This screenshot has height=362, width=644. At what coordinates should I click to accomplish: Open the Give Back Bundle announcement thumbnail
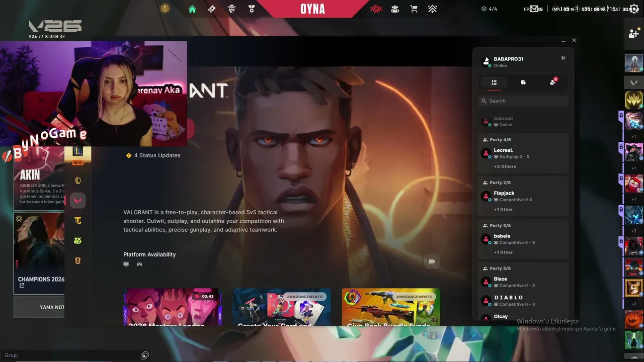391,307
